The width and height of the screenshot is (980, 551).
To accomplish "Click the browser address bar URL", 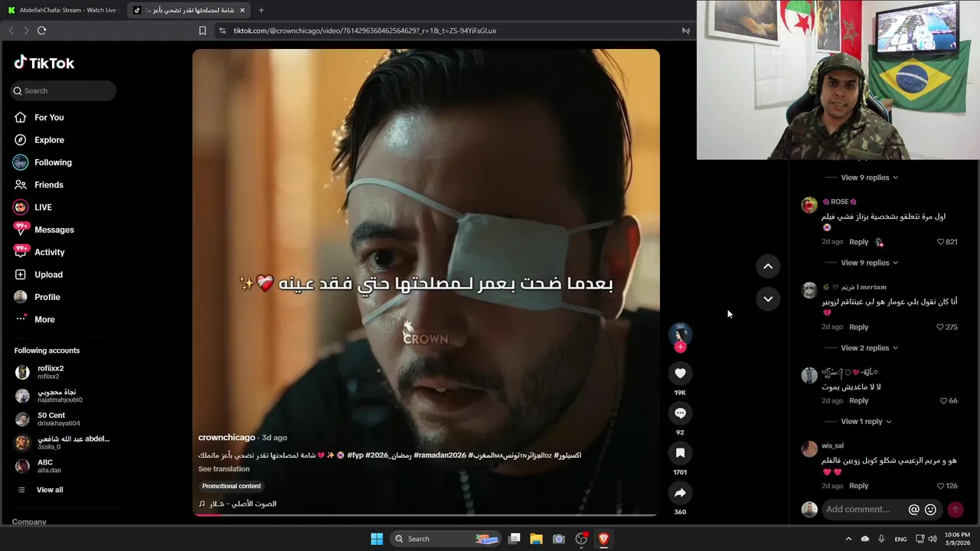I will [364, 31].
